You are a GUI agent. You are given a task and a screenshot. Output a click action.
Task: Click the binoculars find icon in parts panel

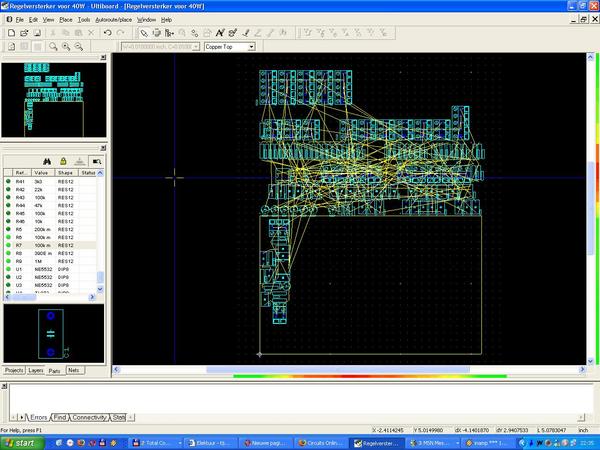pyautogui.click(x=46, y=160)
